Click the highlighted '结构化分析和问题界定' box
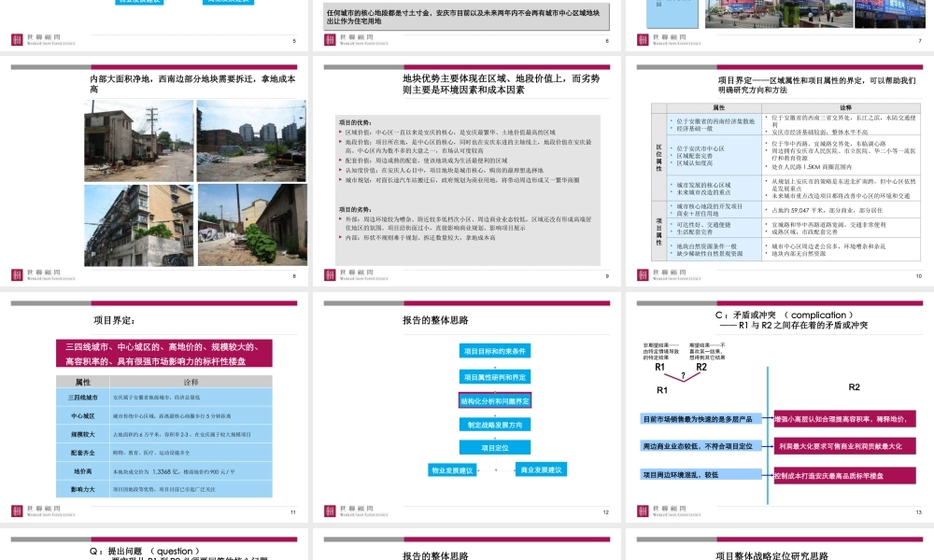Screen dimensions: 934x560 (x=494, y=401)
